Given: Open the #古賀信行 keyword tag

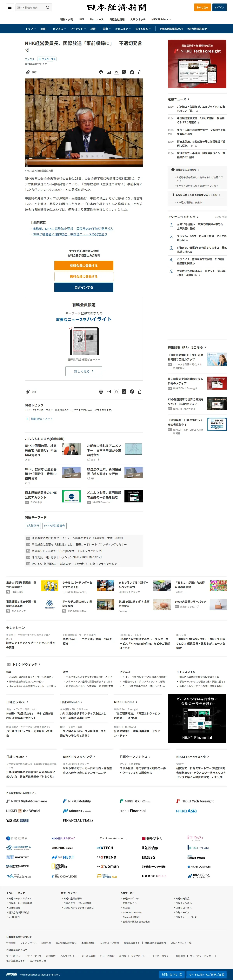Looking at the screenshot, I should (33, 526).
